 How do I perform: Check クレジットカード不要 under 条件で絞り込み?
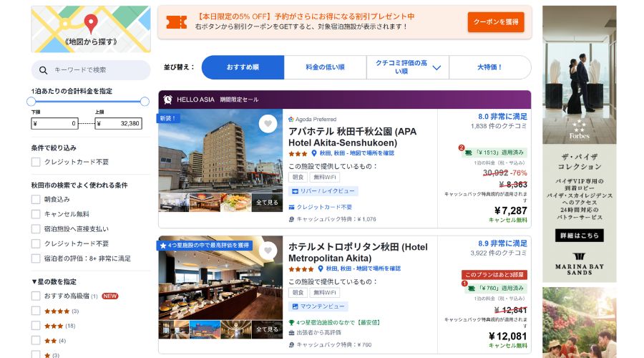click(x=36, y=162)
